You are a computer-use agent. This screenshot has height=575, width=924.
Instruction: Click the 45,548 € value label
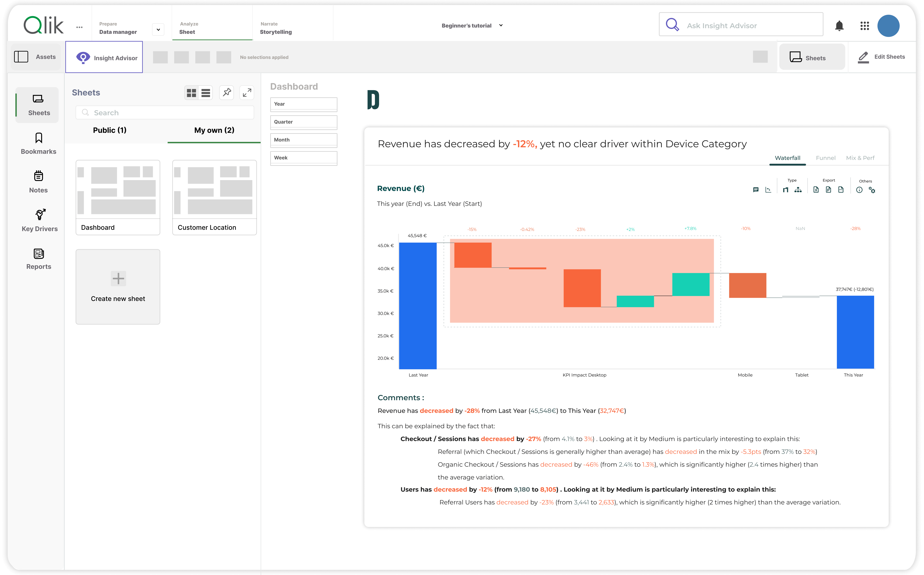[x=417, y=236]
